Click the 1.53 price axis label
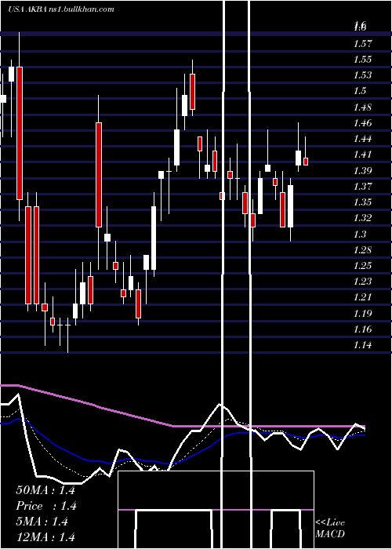The image size is (392, 549). tap(362, 75)
